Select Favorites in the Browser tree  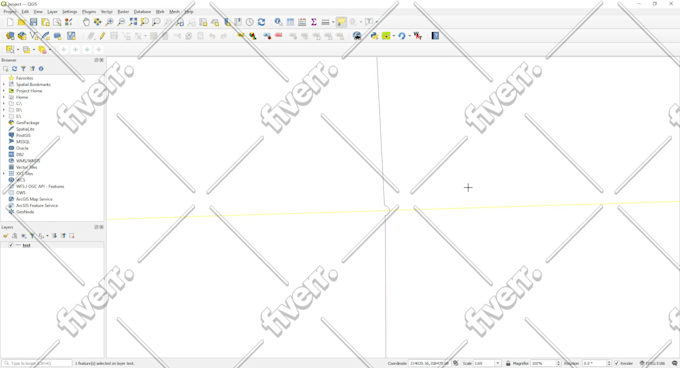pyautogui.click(x=25, y=78)
